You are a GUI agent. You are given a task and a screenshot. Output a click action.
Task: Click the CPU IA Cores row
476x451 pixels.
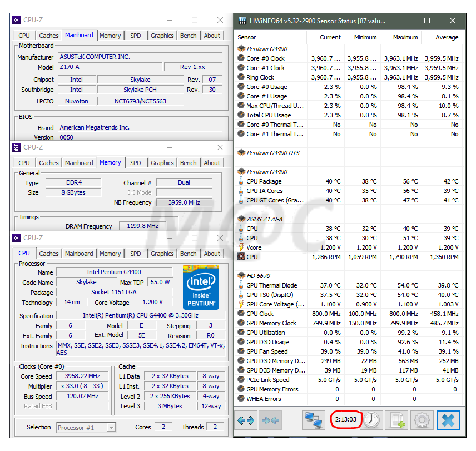point(349,191)
